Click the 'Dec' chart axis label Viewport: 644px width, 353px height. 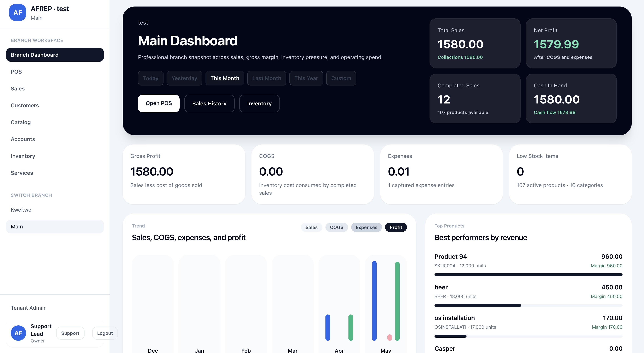[153, 350]
